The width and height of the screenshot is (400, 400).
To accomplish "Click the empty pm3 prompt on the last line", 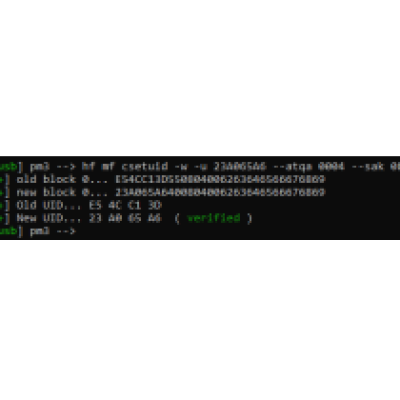I will (53, 231).
